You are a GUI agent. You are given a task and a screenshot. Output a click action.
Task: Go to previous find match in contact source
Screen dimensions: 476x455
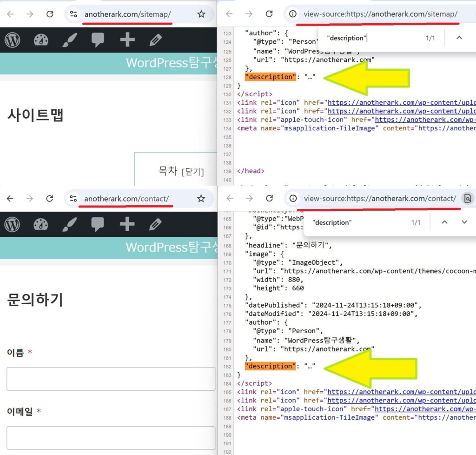click(x=444, y=222)
